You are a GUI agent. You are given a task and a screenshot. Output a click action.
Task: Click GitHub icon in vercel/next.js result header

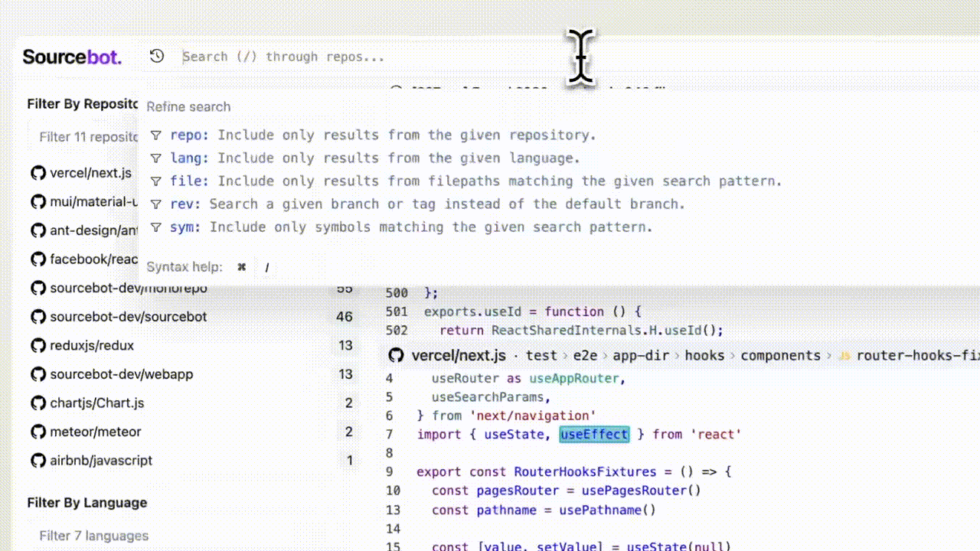[x=396, y=355]
